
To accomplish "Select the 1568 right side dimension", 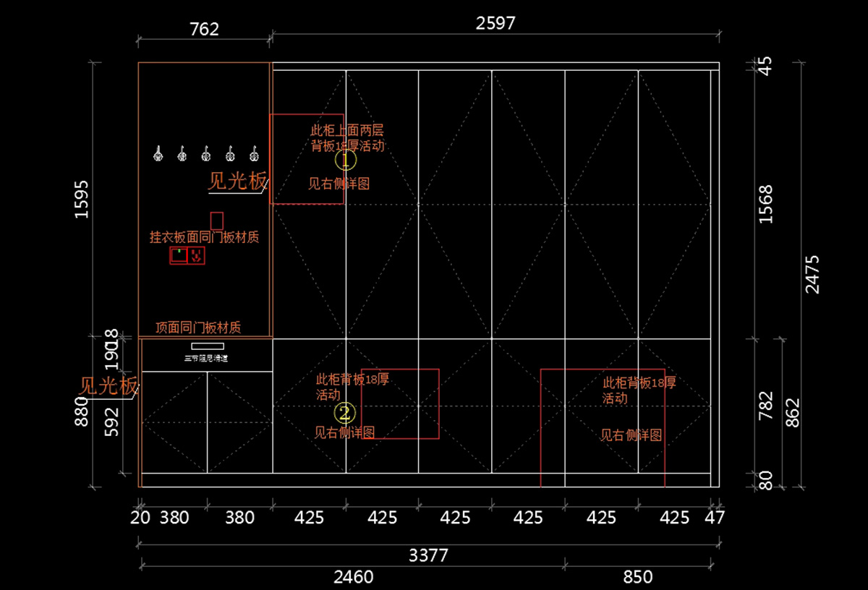I will (766, 204).
